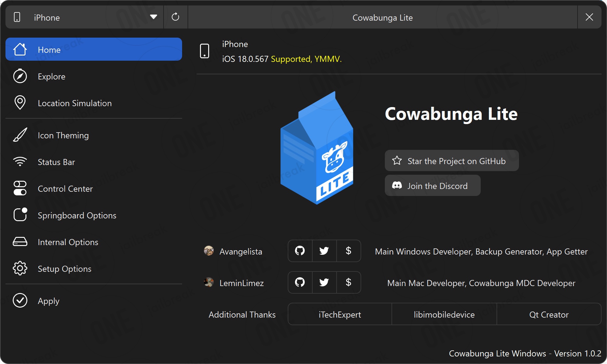The width and height of the screenshot is (607, 364).
Task: Click the libimobiledevice button
Action: point(444,314)
